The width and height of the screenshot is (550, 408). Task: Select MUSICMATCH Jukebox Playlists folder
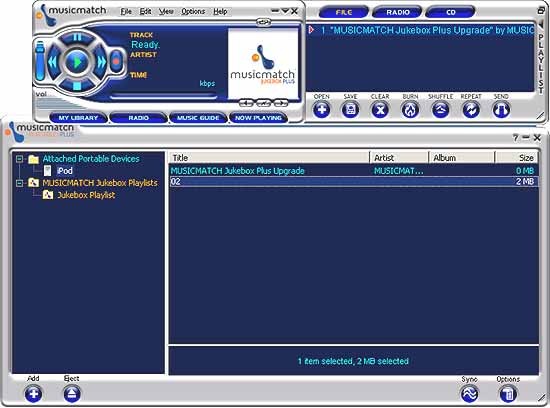tap(100, 183)
